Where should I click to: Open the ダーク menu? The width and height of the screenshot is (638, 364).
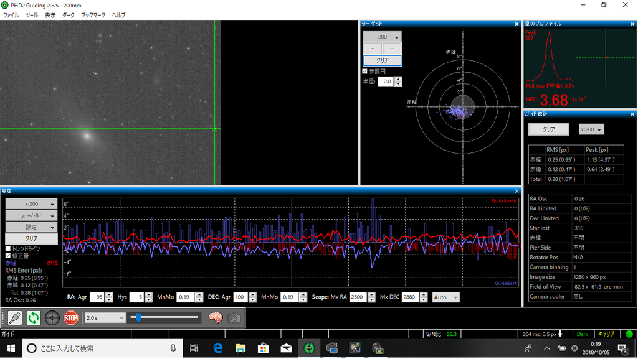(69, 15)
